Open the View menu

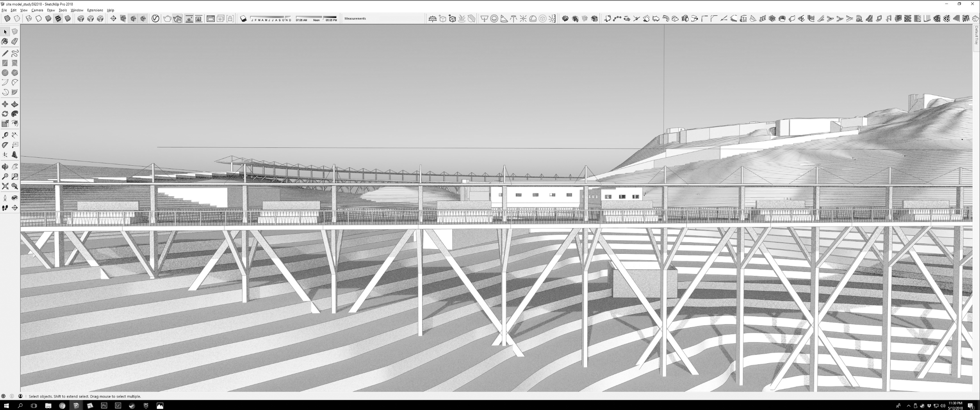pos(24,10)
